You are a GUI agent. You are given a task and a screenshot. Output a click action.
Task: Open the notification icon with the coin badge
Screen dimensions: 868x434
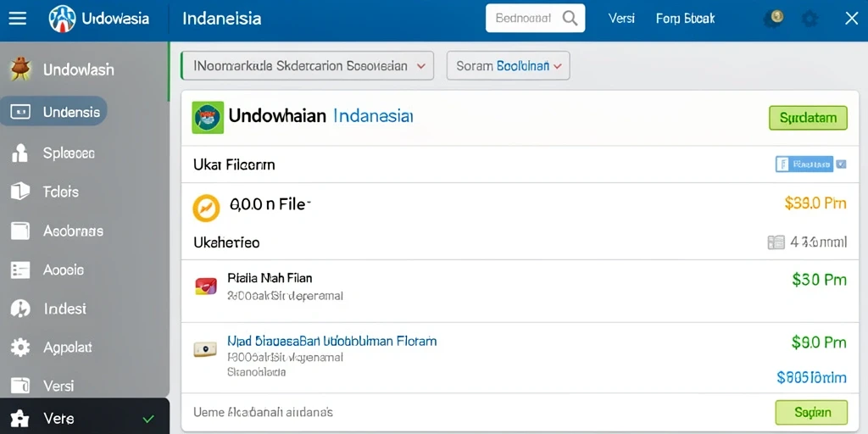pos(773,19)
